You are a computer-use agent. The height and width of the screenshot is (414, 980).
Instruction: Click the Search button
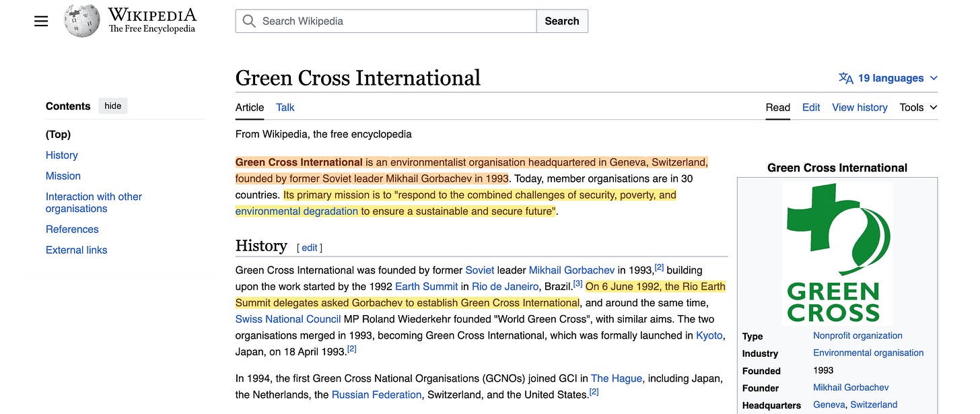(562, 21)
